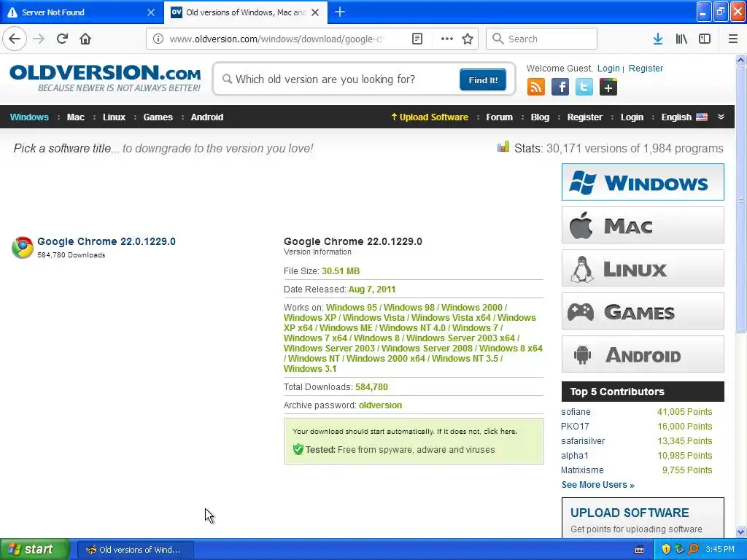
Task: Click Login link beside Welcome Guest
Action: pyautogui.click(x=608, y=68)
